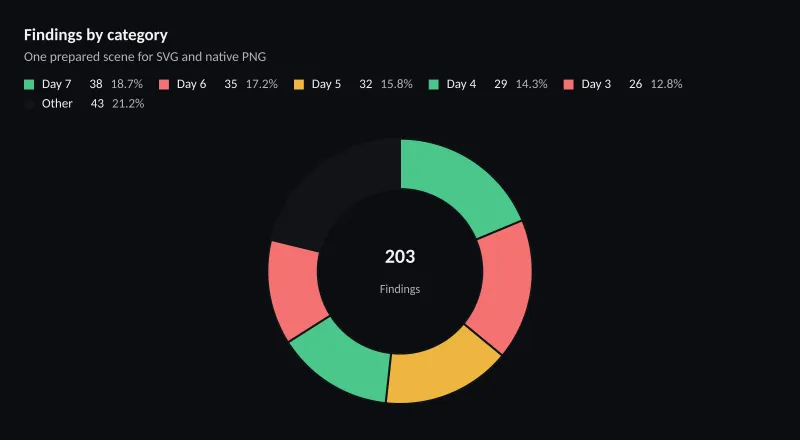Click the dark Other legend swatch
Image resolution: width=800 pixels, height=440 pixels.
(x=29, y=104)
